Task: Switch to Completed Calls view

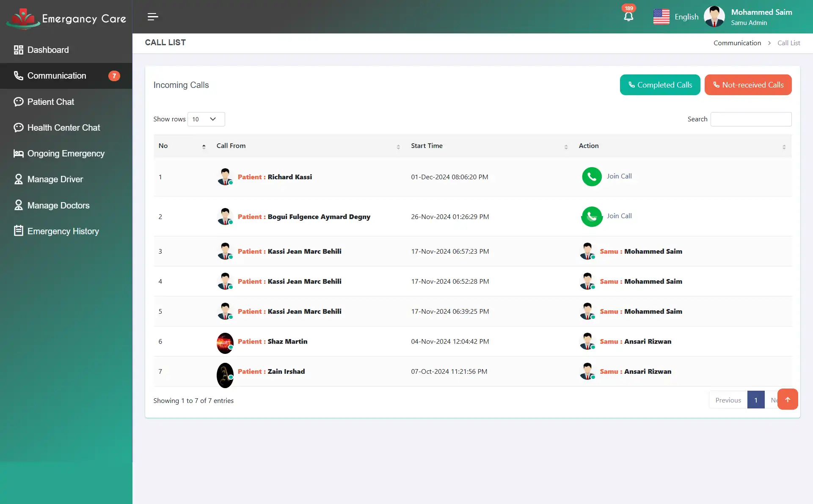Action: tap(659, 85)
